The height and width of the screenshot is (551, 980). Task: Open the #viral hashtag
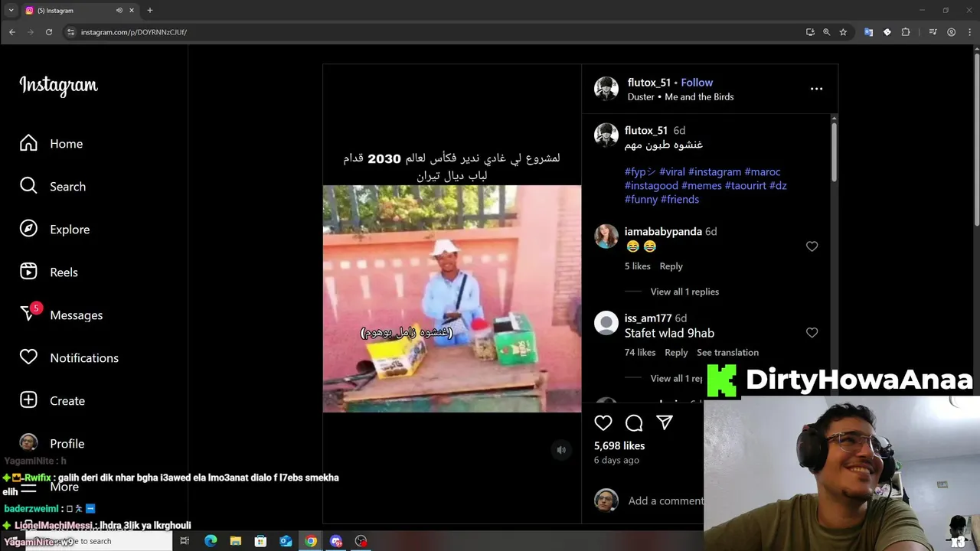(672, 172)
